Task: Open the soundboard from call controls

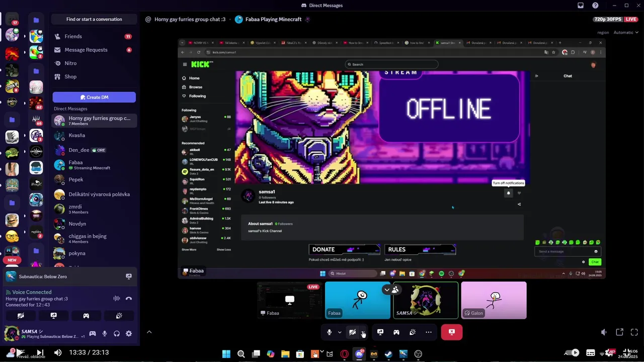Action: [413, 332]
